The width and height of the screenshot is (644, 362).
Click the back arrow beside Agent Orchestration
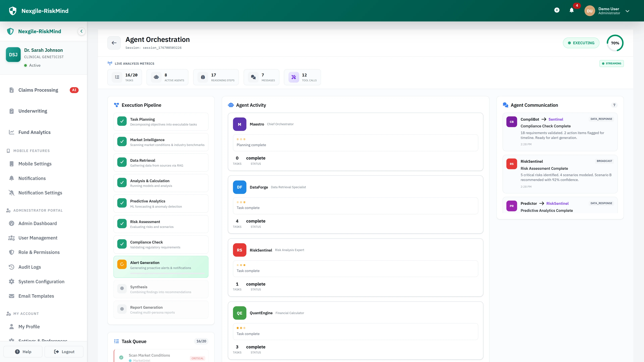(114, 43)
